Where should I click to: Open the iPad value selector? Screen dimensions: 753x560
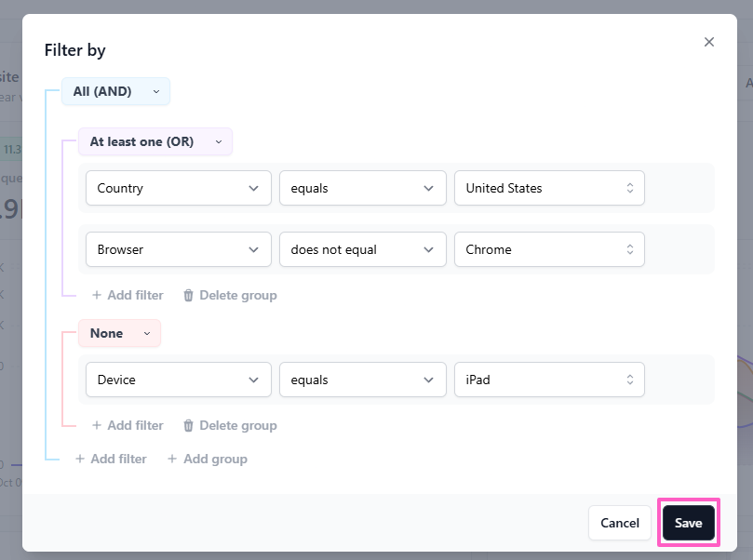(x=548, y=380)
